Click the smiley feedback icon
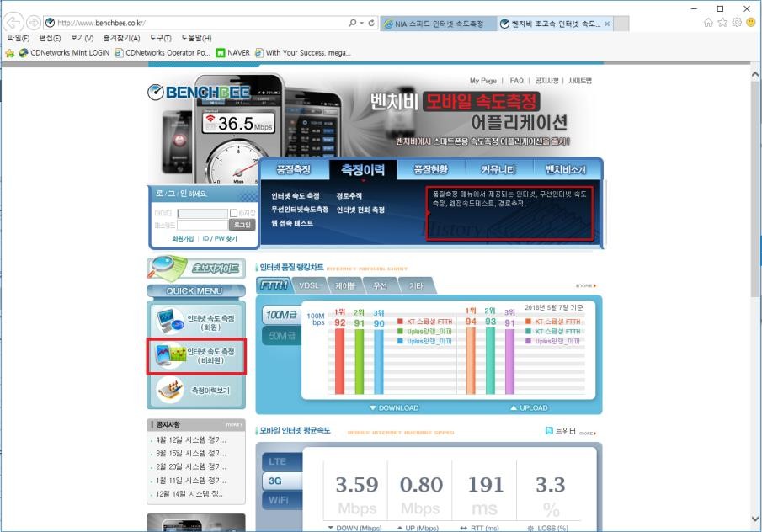The image size is (762, 532). tap(751, 23)
